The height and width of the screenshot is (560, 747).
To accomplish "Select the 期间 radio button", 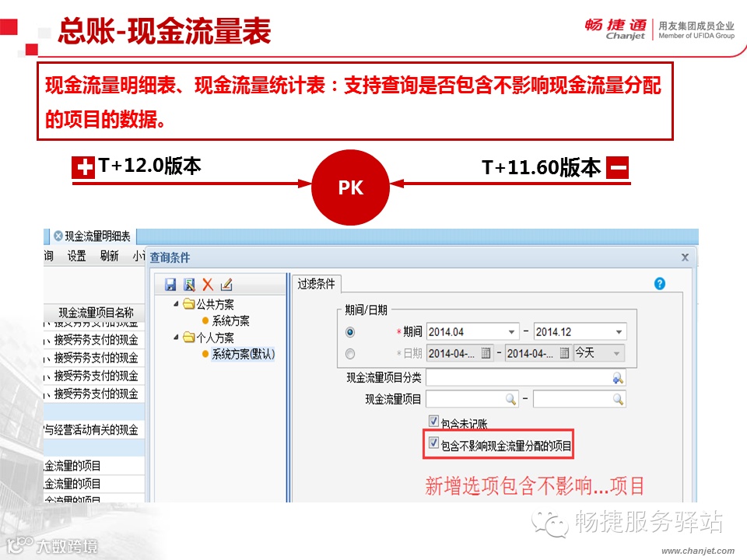I will pyautogui.click(x=350, y=332).
